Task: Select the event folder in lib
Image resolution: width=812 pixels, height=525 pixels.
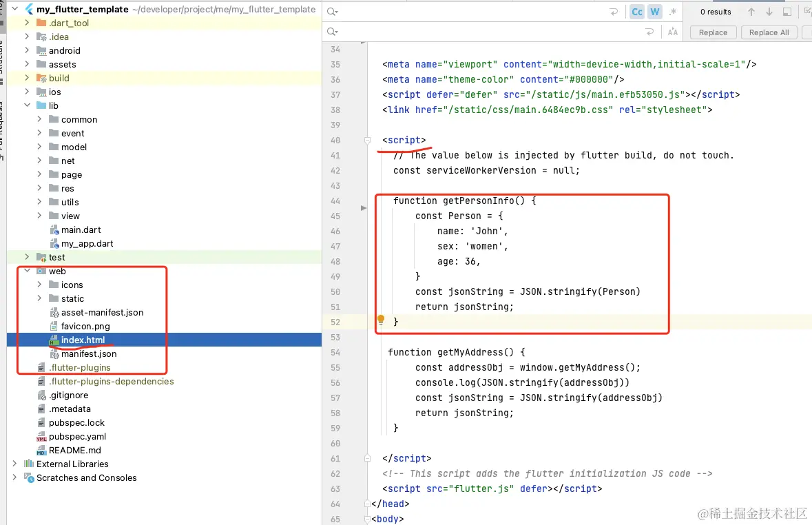Action: 72,133
